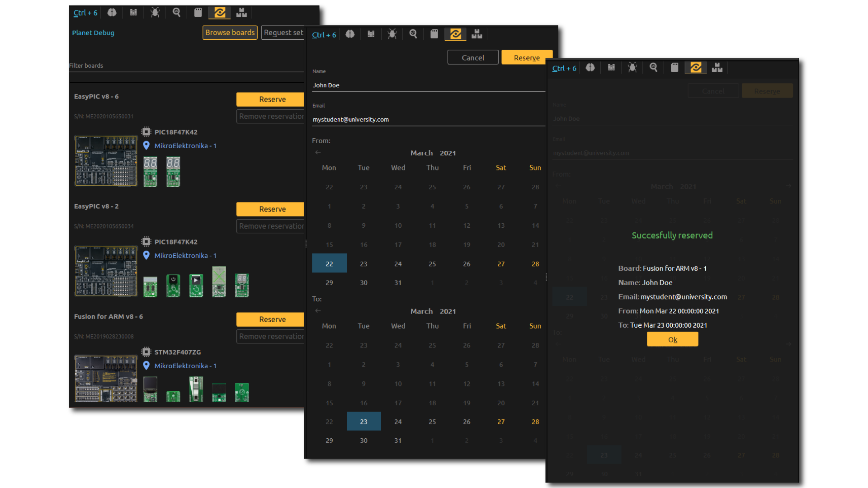This screenshot has height=488, width=868.
Task: Click the brain icon in the left window toolbar
Action: 112,13
